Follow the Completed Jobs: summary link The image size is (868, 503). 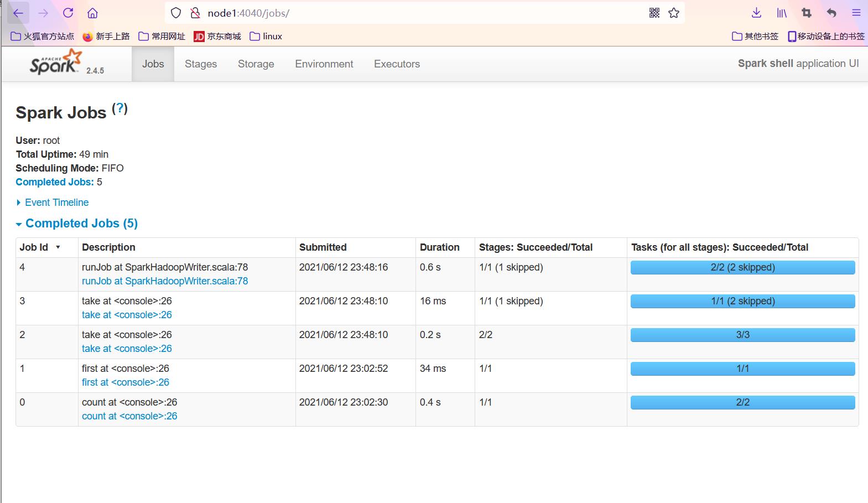point(55,182)
